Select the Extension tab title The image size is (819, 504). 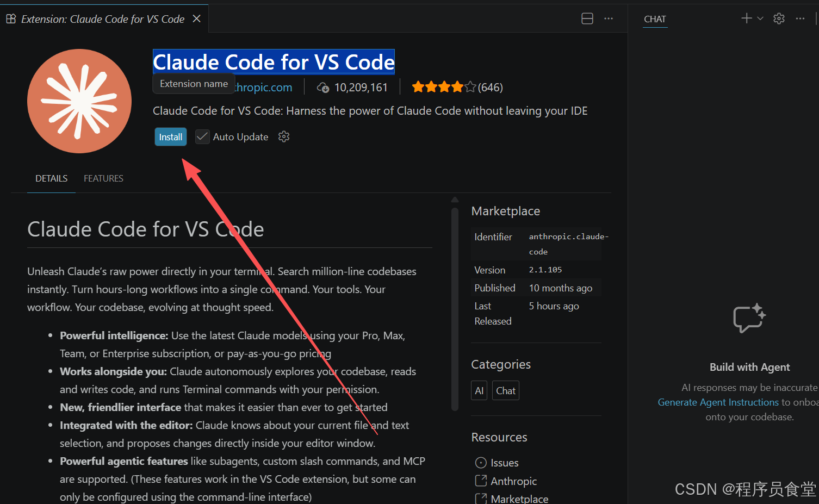click(103, 19)
